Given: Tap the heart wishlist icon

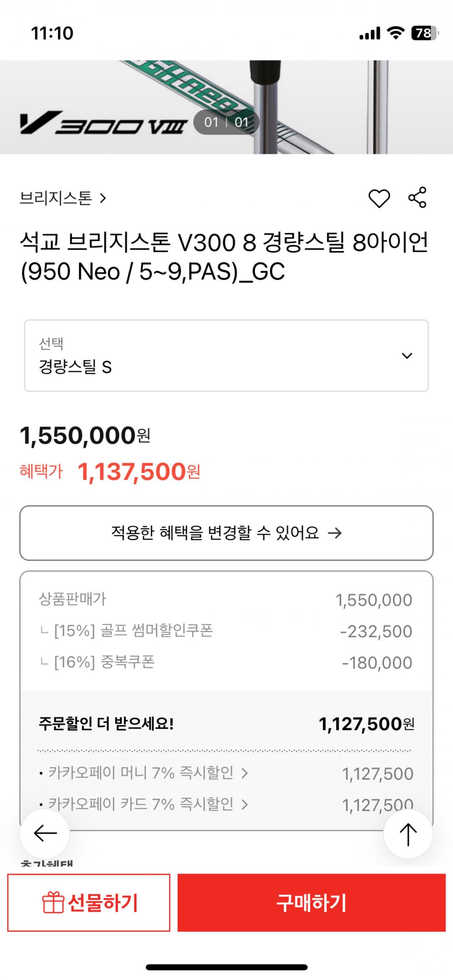Looking at the screenshot, I should (x=379, y=198).
